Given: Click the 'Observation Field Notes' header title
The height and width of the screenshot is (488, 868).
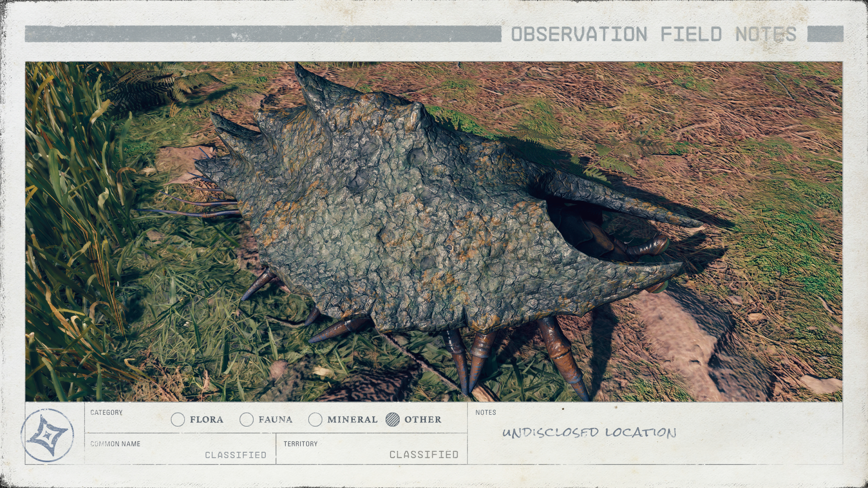Looking at the screenshot, I should point(654,34).
